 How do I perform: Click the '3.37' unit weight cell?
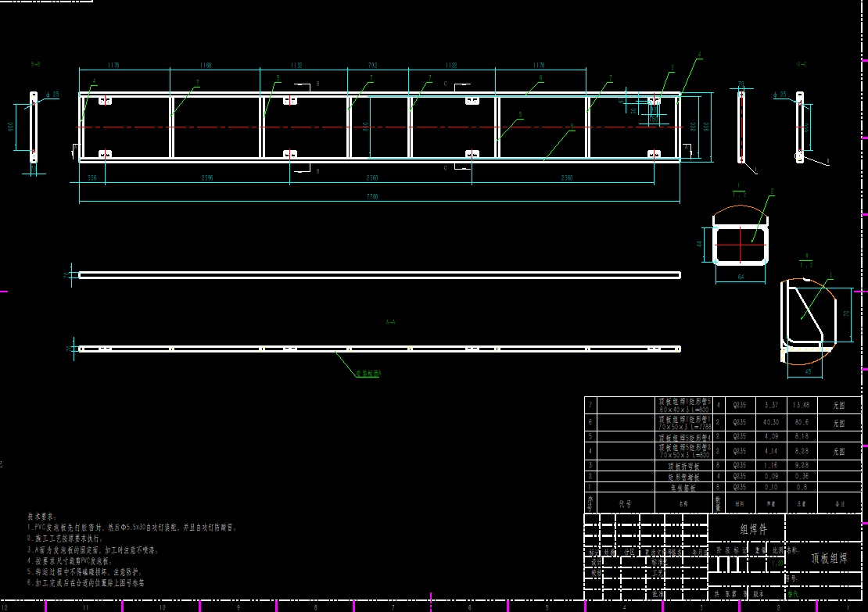pos(771,405)
